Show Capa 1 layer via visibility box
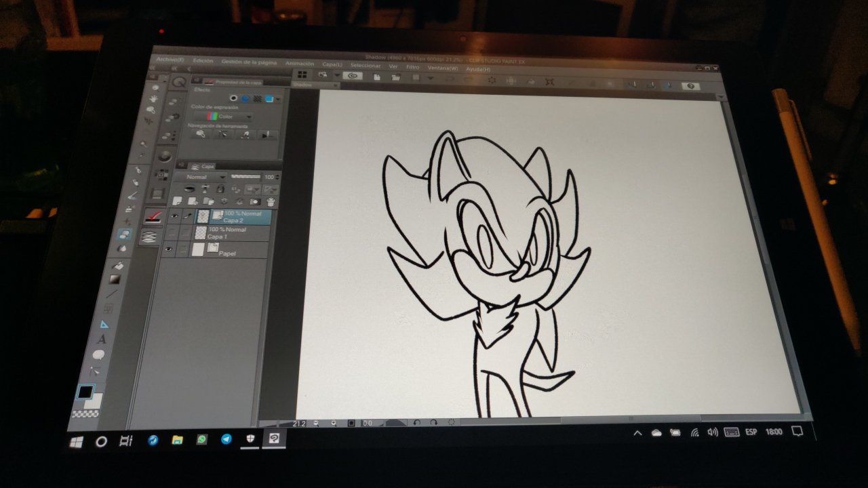The image size is (868, 488). pos(172,233)
